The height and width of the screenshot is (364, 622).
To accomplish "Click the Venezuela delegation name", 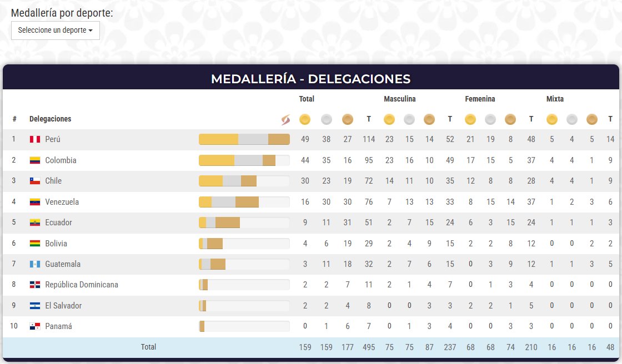I will 62,202.
